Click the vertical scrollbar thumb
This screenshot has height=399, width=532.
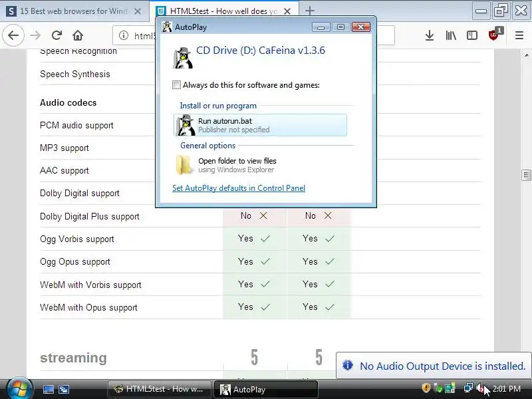coord(526,175)
